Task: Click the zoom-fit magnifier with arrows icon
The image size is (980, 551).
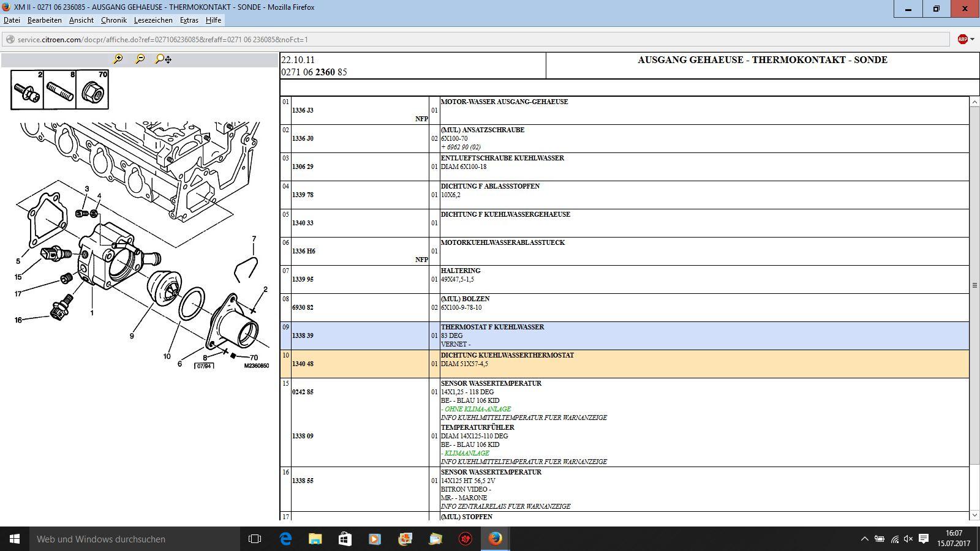Action: click(x=163, y=59)
